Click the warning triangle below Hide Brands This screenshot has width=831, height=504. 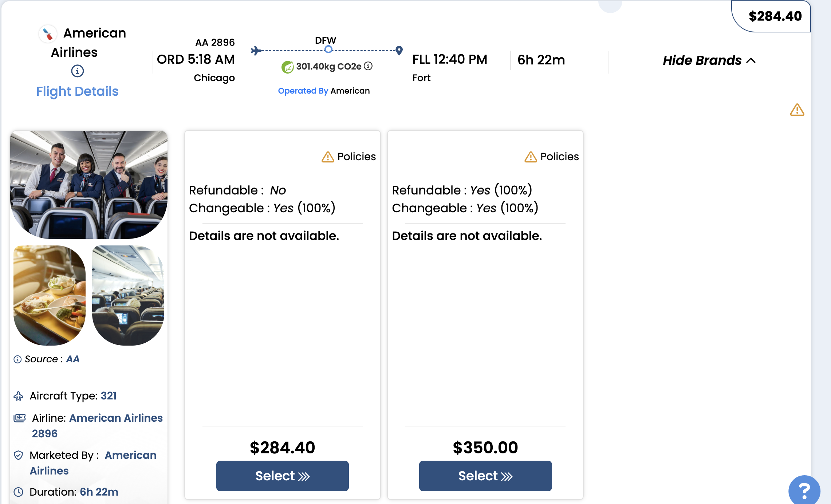797,110
